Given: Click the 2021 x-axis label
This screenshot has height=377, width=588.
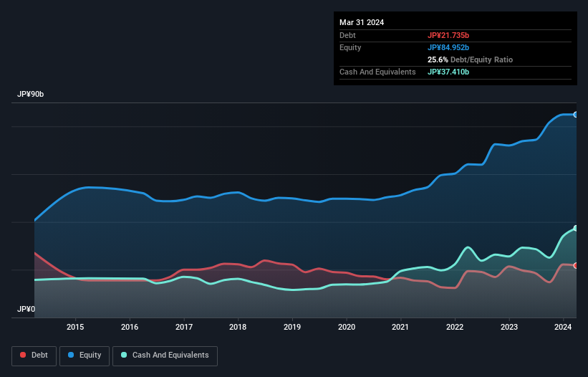Looking at the screenshot, I should tap(400, 327).
